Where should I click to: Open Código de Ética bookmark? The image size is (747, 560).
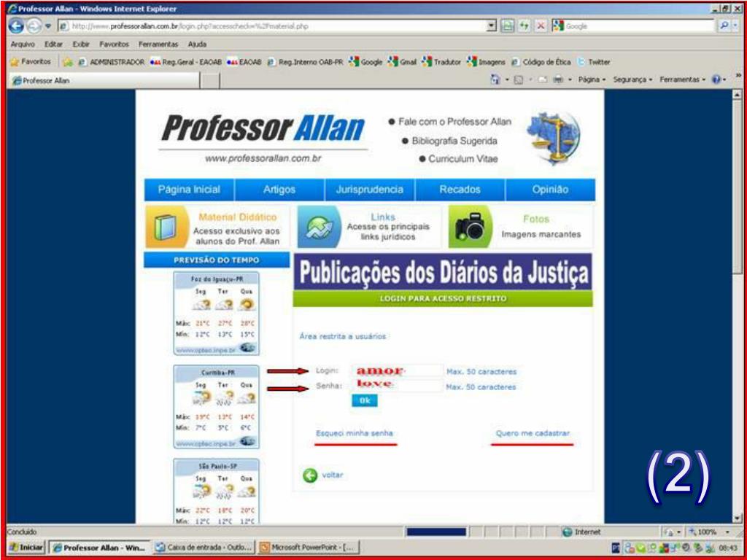click(541, 62)
